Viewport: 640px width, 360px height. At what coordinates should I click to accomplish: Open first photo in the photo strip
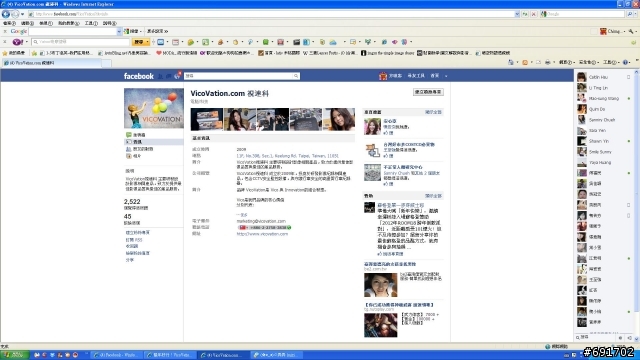tap(207, 119)
